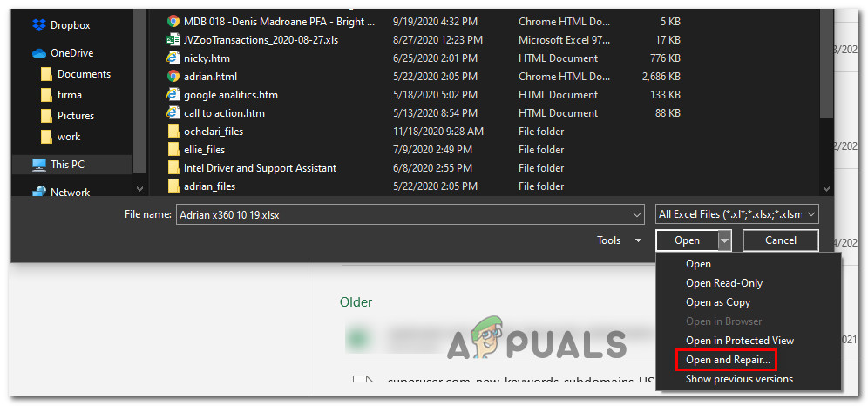Click the sidebar scroll down arrow
This screenshot has height=406, width=868.
pos(139,188)
